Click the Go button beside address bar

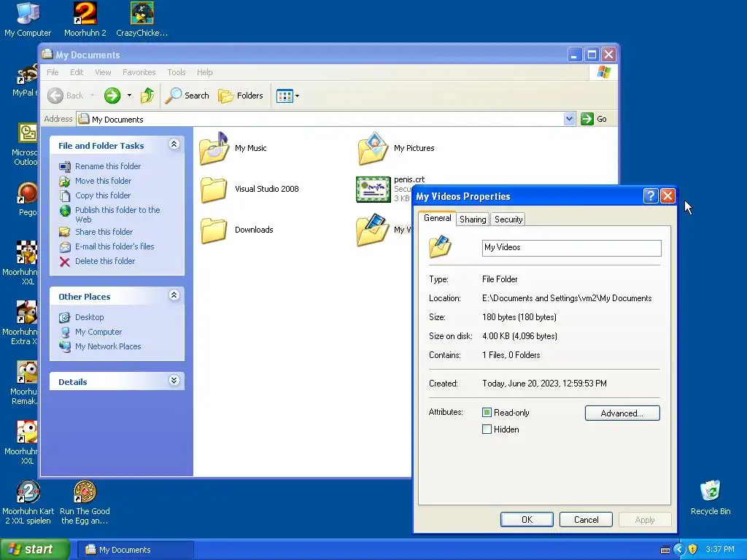point(594,119)
